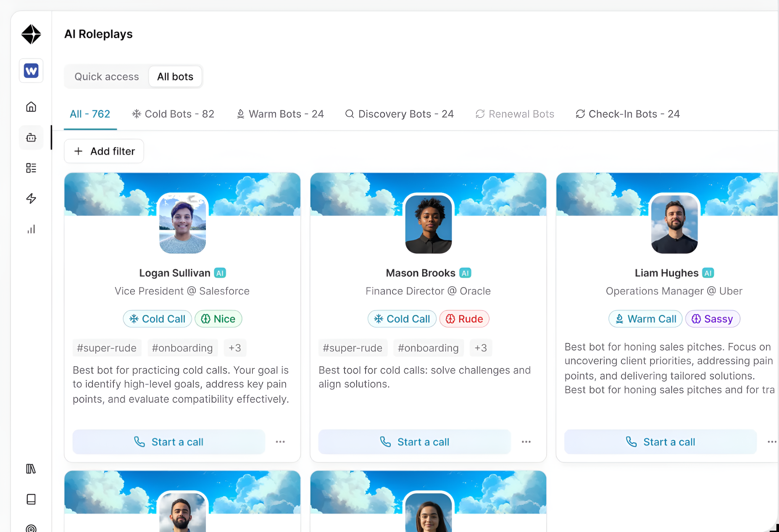Start a call with Mason Brooks
This screenshot has height=532, width=779.
414,442
